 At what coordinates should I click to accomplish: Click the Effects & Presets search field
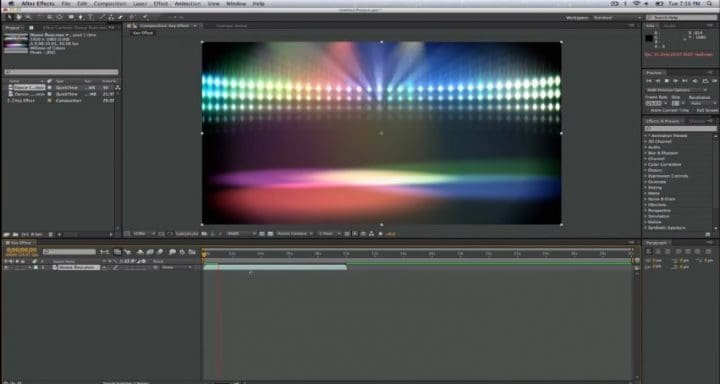[679, 129]
